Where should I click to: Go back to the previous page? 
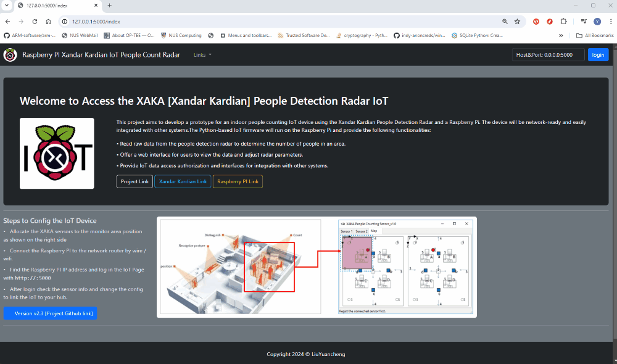pos(8,22)
